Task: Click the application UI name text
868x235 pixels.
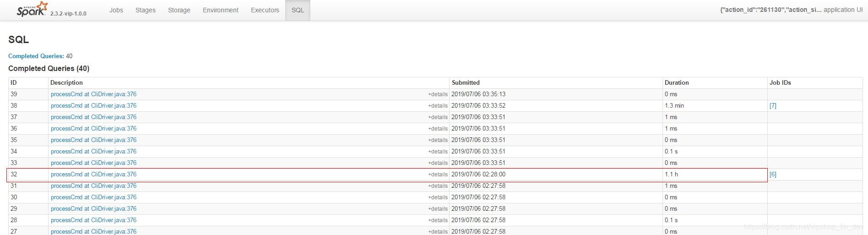Action: [791, 10]
